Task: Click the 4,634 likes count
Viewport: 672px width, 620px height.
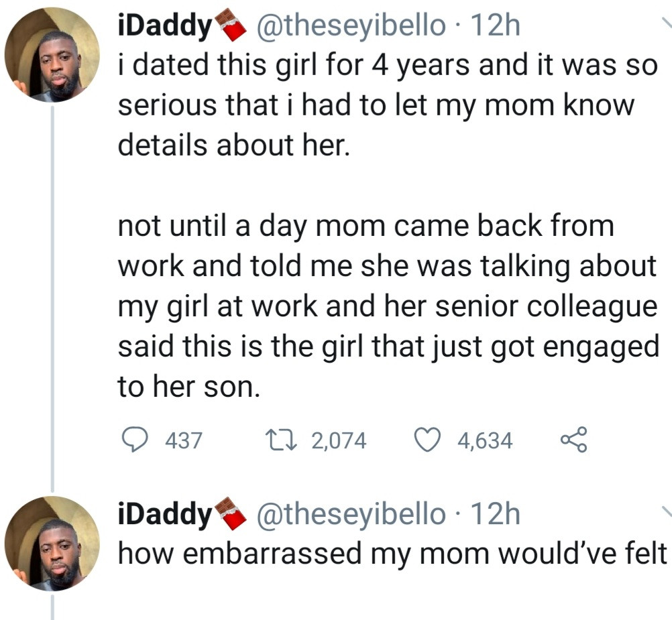Action: [x=484, y=440]
